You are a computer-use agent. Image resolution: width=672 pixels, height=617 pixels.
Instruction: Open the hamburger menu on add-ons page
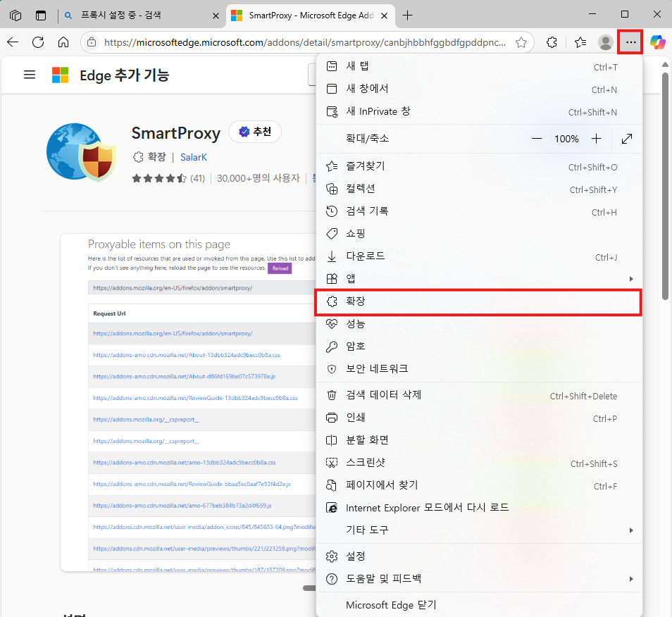pos(30,75)
